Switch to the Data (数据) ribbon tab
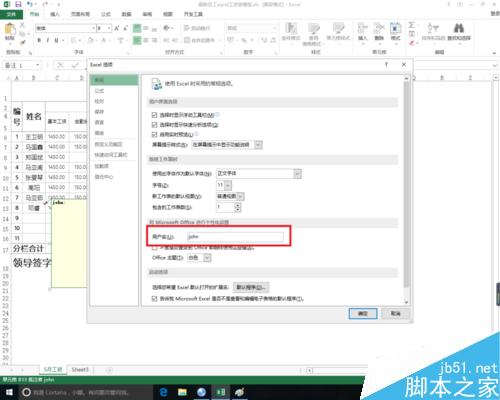This screenshot has width=500, height=400. coord(126,14)
